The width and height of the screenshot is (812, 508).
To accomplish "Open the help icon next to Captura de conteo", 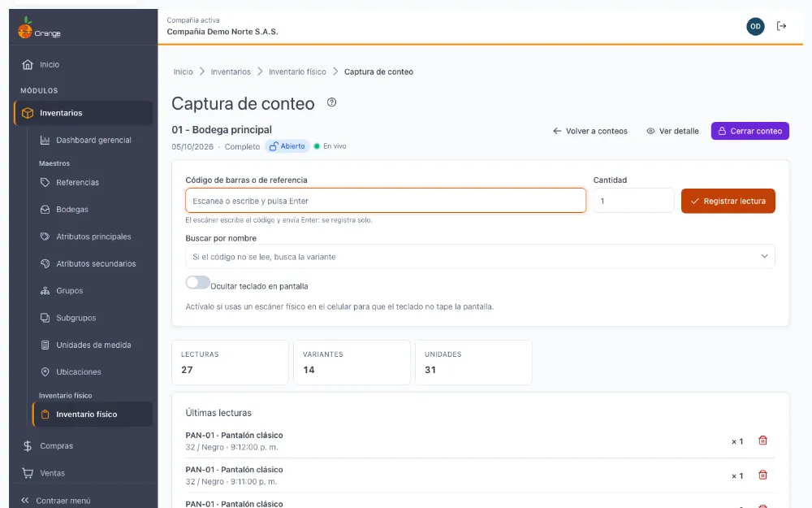I will pyautogui.click(x=331, y=102).
